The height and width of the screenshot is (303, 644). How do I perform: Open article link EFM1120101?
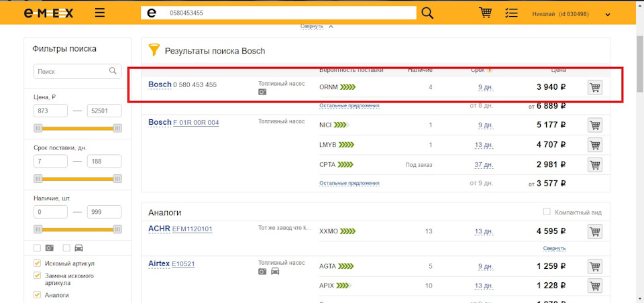click(x=193, y=229)
